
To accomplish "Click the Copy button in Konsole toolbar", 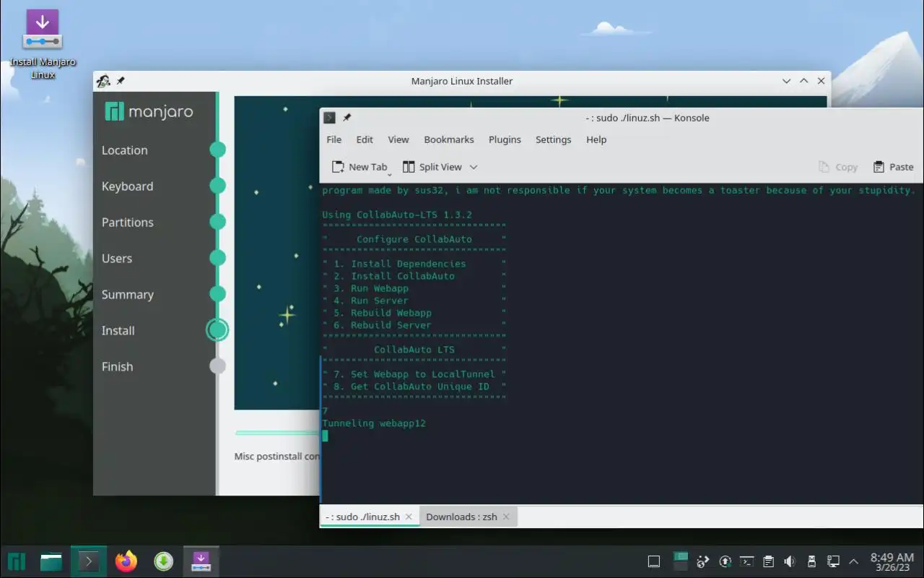I will (x=838, y=167).
